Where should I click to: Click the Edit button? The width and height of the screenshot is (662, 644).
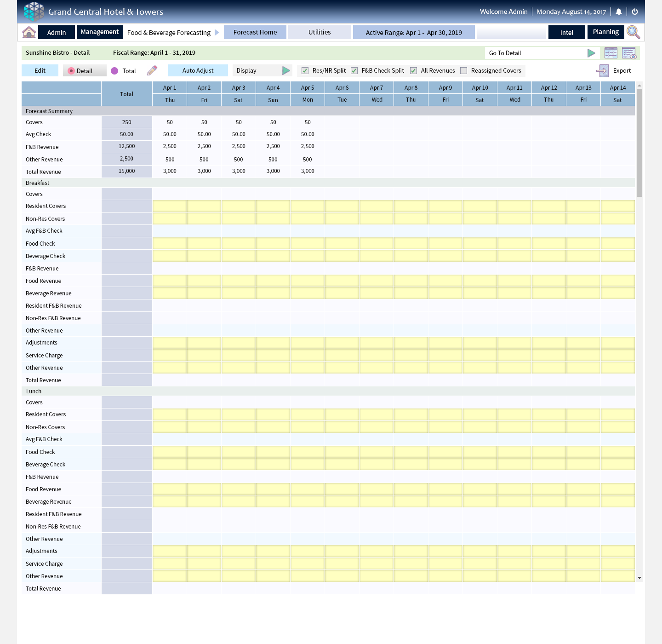pos(40,71)
